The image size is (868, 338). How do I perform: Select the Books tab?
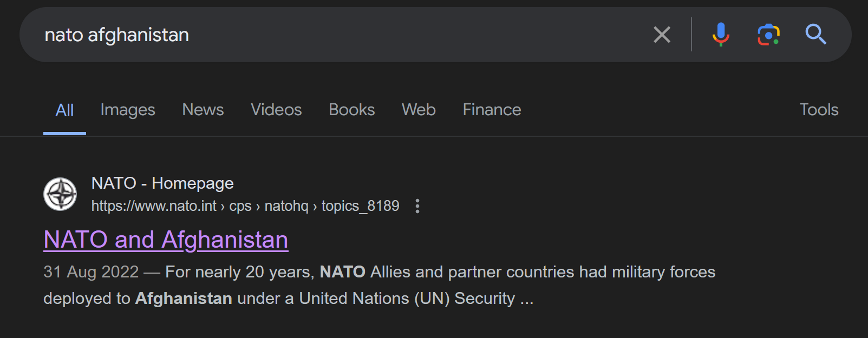coord(352,110)
